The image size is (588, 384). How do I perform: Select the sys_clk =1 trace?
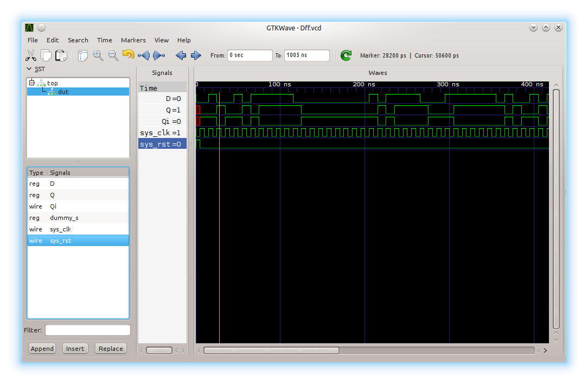pyautogui.click(x=162, y=133)
